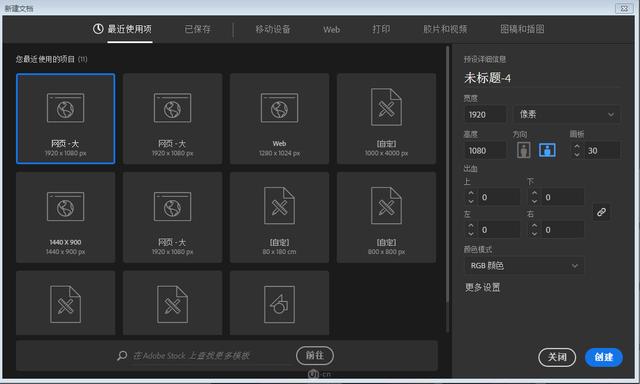Viewport: 640px width, 384px height.
Task: Open the 打印 tab
Action: click(x=381, y=29)
